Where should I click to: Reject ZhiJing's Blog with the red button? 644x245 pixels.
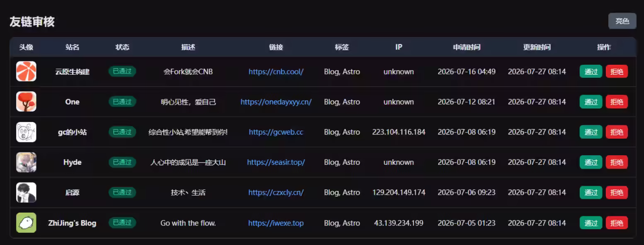[x=617, y=223]
